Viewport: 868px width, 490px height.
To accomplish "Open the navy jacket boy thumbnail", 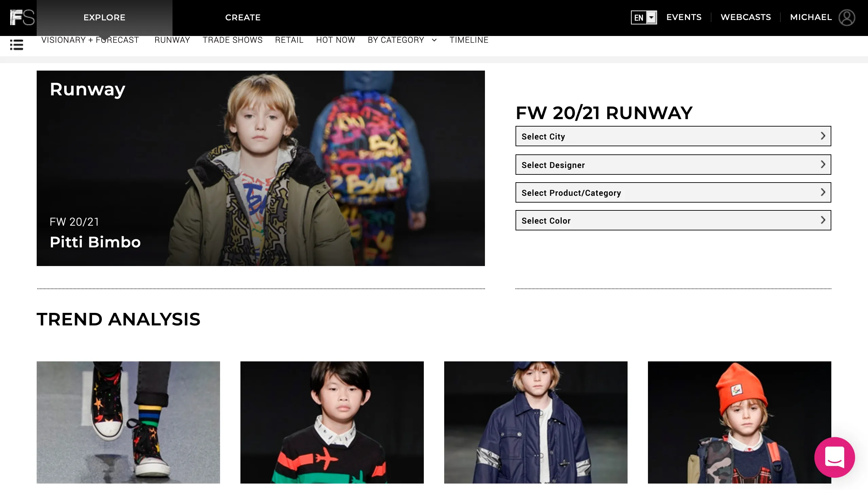I will 536,422.
